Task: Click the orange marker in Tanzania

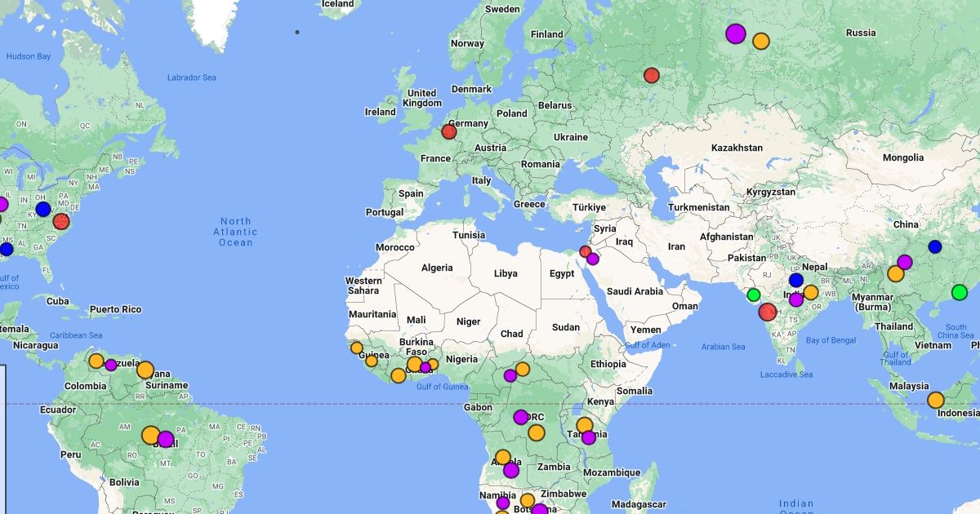Action: (x=585, y=425)
